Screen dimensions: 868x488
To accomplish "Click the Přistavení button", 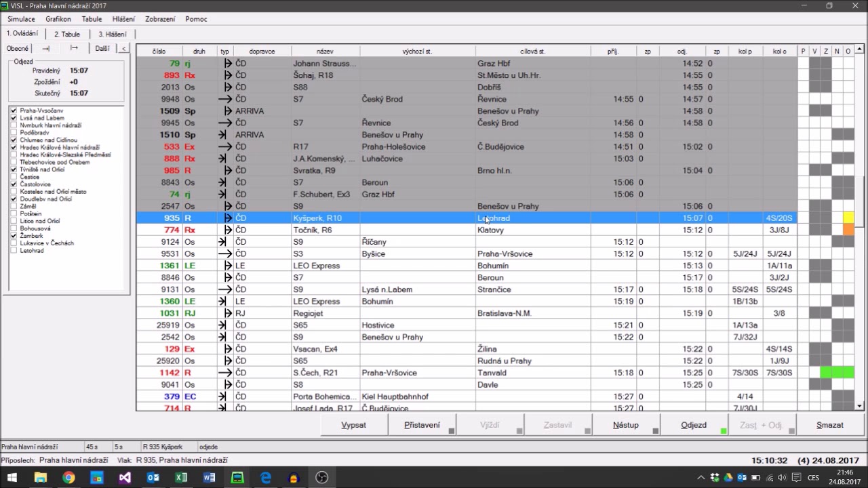I will [422, 425].
